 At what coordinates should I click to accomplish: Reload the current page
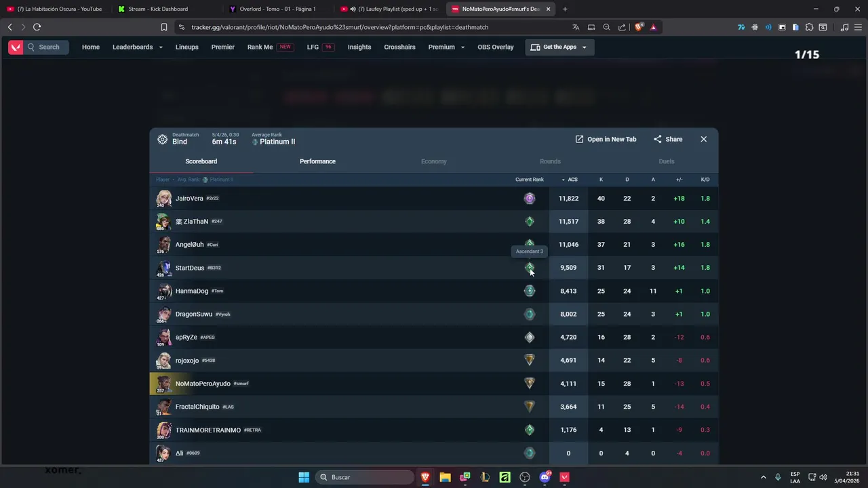click(x=37, y=27)
